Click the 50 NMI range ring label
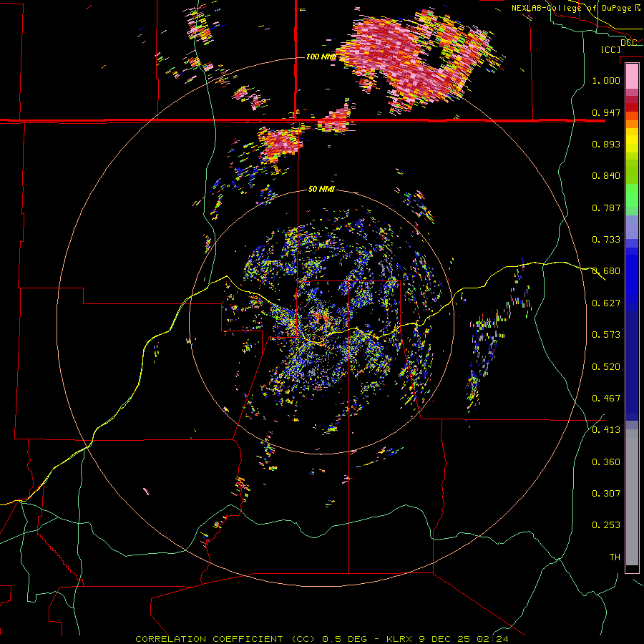The width and height of the screenshot is (644, 644). (321, 190)
